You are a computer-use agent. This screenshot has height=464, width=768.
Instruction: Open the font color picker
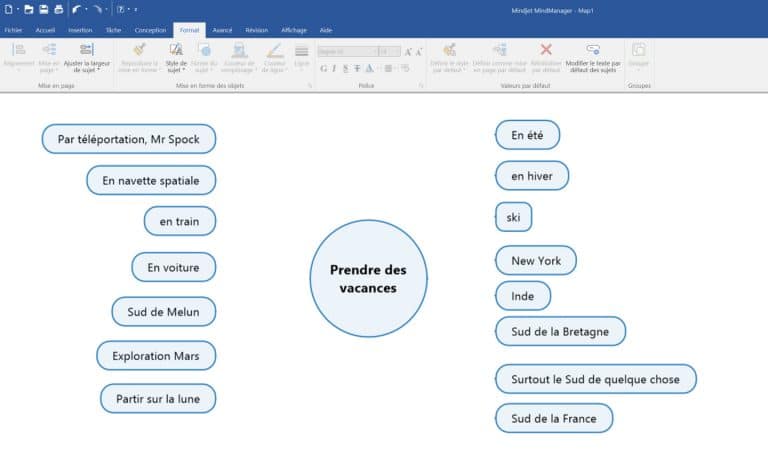tap(370, 69)
